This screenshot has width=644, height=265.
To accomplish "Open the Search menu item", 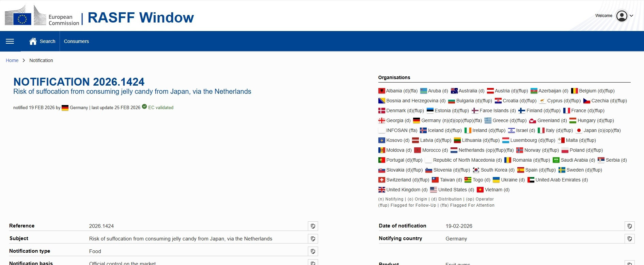I will pos(47,41).
